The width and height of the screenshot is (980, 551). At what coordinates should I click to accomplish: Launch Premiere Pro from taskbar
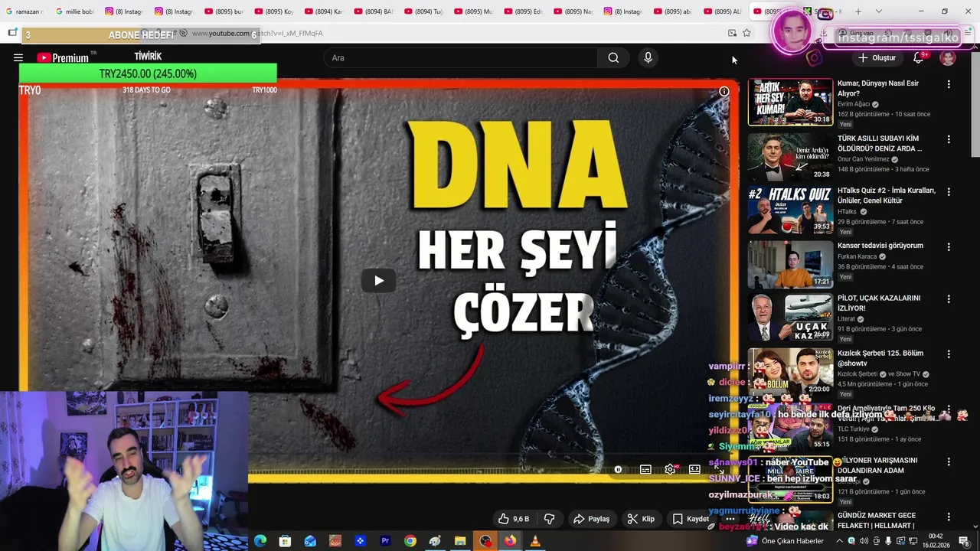coord(385,541)
